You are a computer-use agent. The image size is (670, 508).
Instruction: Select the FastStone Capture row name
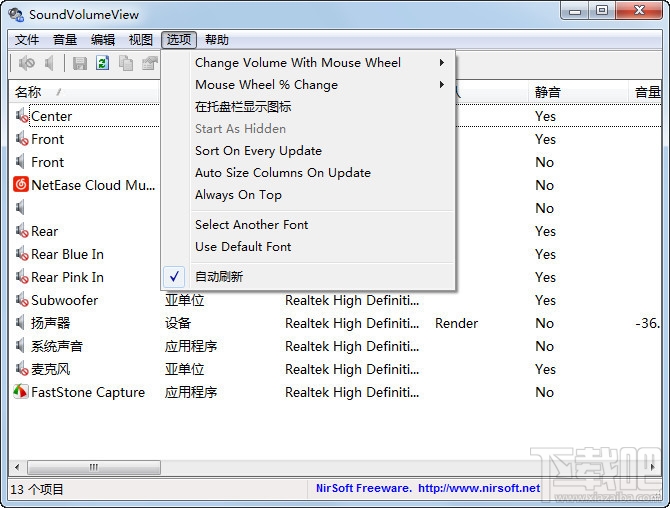(88, 392)
